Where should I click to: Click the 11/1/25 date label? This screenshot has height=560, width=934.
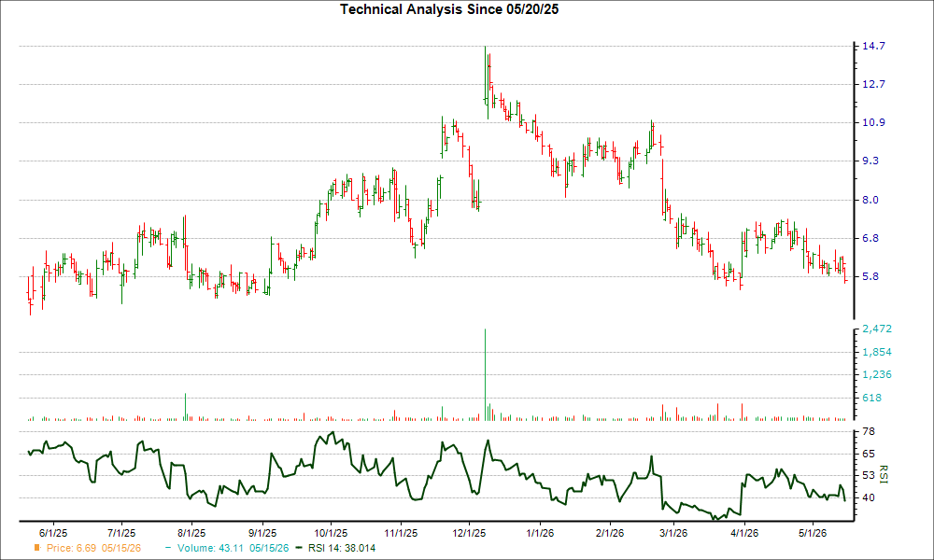click(401, 533)
